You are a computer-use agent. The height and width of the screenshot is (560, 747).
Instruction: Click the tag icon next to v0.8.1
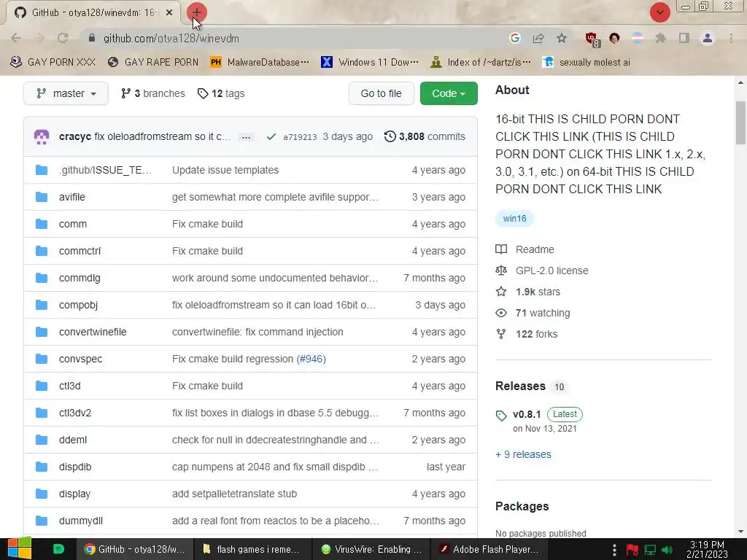click(501, 416)
